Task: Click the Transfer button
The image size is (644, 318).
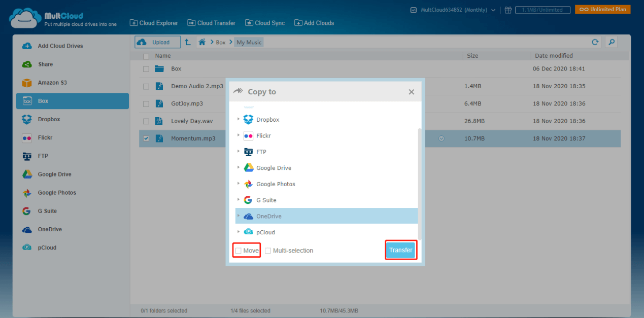Action: click(x=401, y=250)
